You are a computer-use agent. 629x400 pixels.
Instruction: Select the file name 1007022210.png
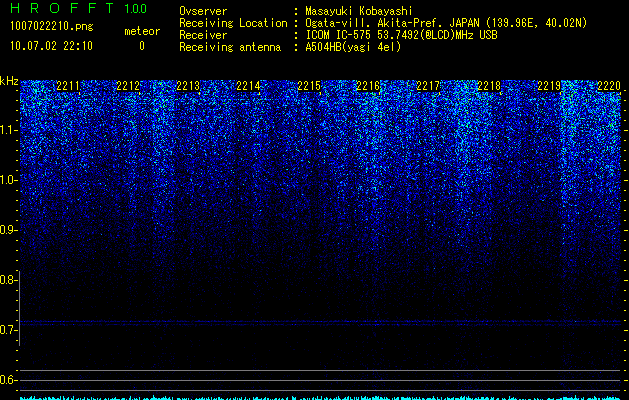[52, 27]
